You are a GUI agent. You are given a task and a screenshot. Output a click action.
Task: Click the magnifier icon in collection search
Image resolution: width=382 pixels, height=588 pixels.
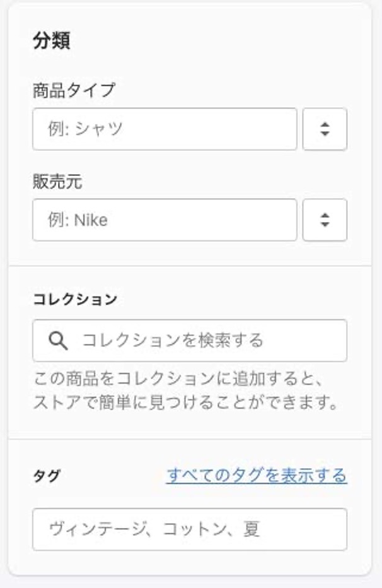[58, 341]
